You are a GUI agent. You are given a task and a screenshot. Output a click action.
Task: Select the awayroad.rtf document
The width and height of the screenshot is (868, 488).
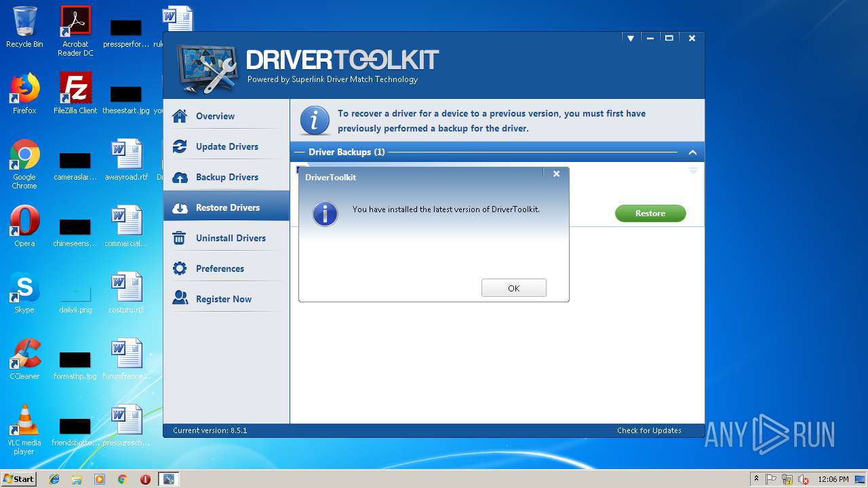point(126,160)
